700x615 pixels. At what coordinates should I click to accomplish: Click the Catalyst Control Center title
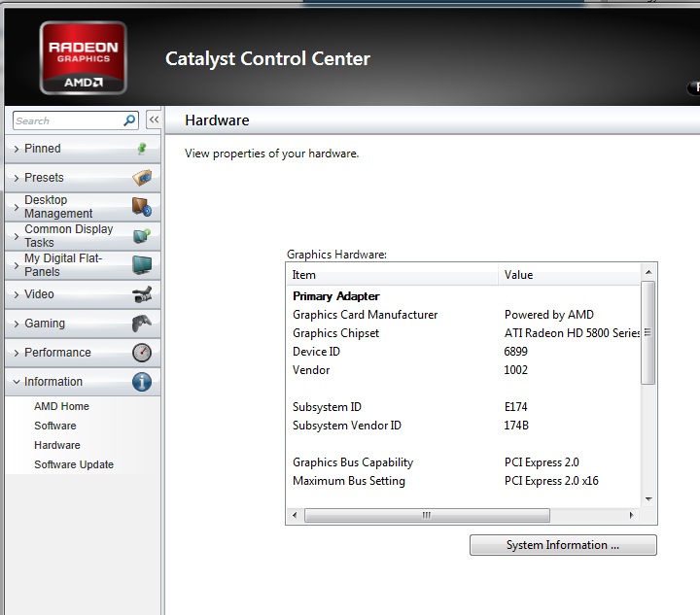tap(268, 59)
